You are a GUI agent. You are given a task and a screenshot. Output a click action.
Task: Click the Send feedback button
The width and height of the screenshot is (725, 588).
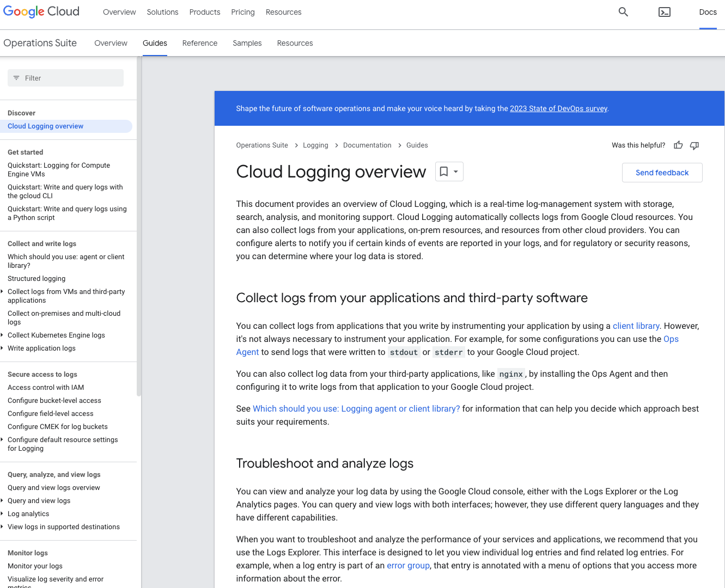(662, 173)
